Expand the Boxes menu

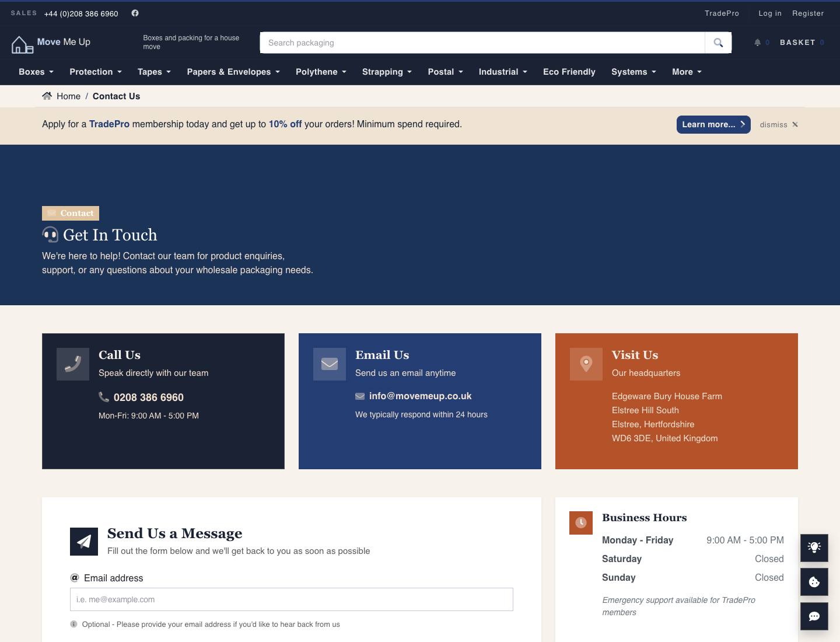(36, 72)
